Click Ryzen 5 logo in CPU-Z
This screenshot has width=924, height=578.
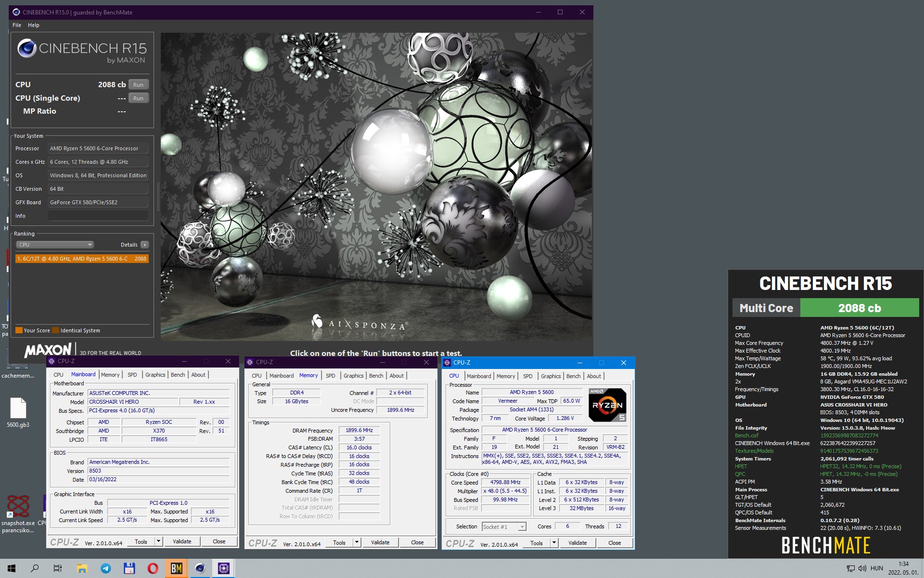pyautogui.click(x=607, y=405)
